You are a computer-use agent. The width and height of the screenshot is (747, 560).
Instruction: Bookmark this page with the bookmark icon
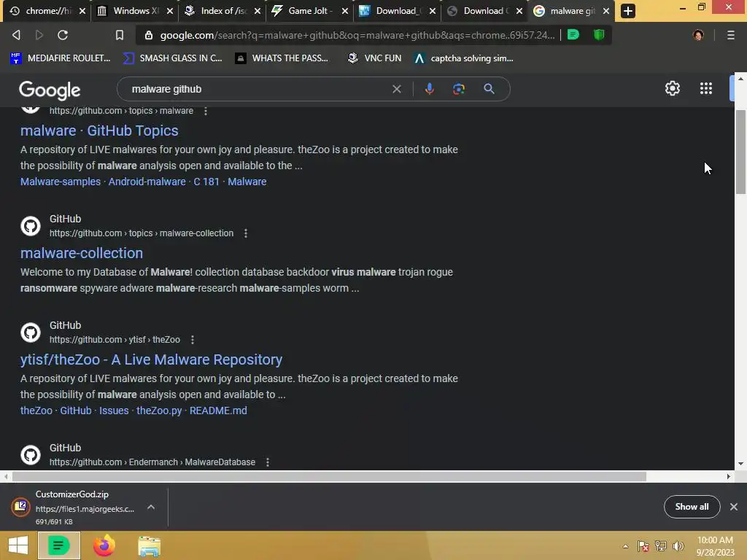point(120,35)
